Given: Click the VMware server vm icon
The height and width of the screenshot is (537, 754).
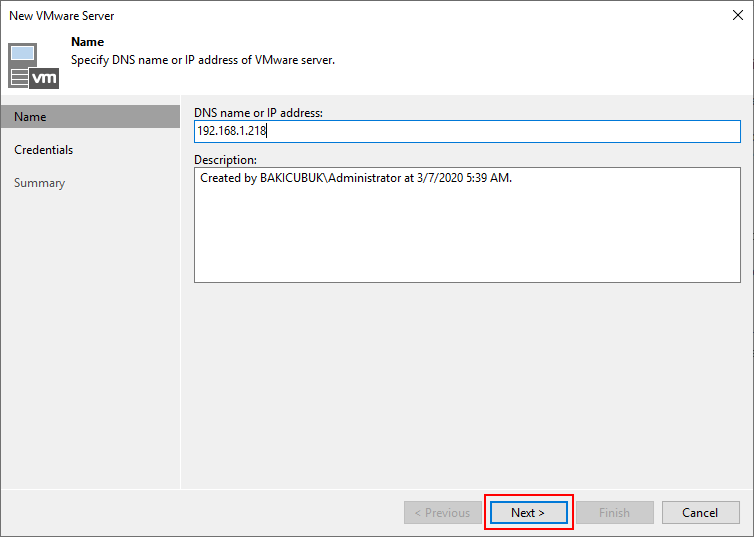Looking at the screenshot, I should [x=33, y=66].
